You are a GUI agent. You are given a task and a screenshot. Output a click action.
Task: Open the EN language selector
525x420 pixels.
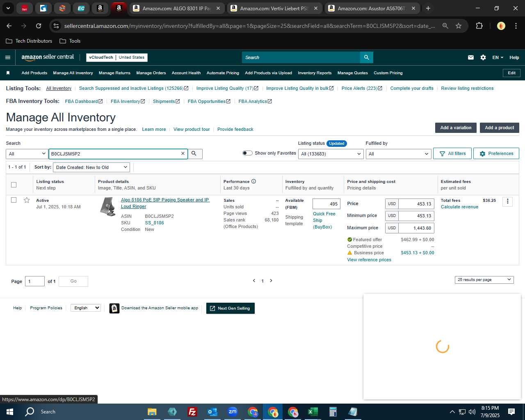498,57
